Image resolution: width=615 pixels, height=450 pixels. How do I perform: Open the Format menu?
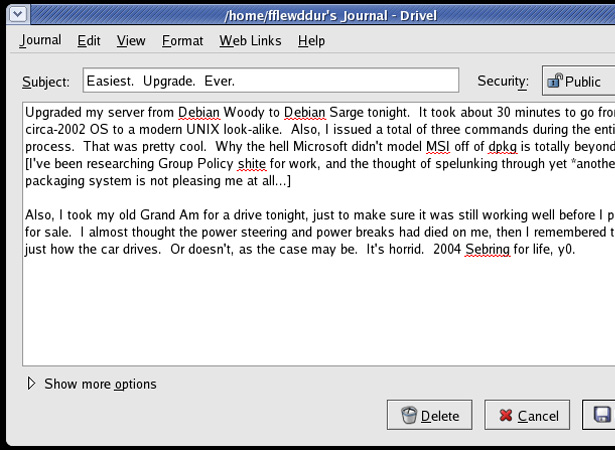(182, 40)
